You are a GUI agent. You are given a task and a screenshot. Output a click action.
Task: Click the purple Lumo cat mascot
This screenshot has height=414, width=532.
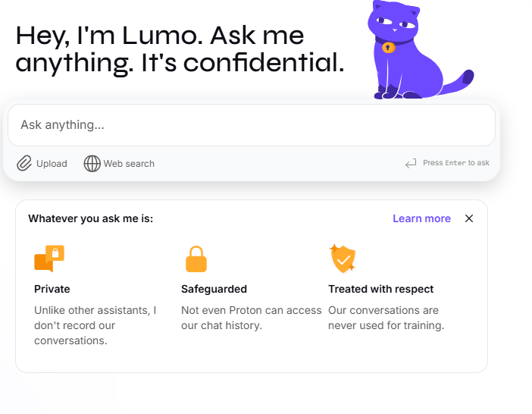(420, 50)
